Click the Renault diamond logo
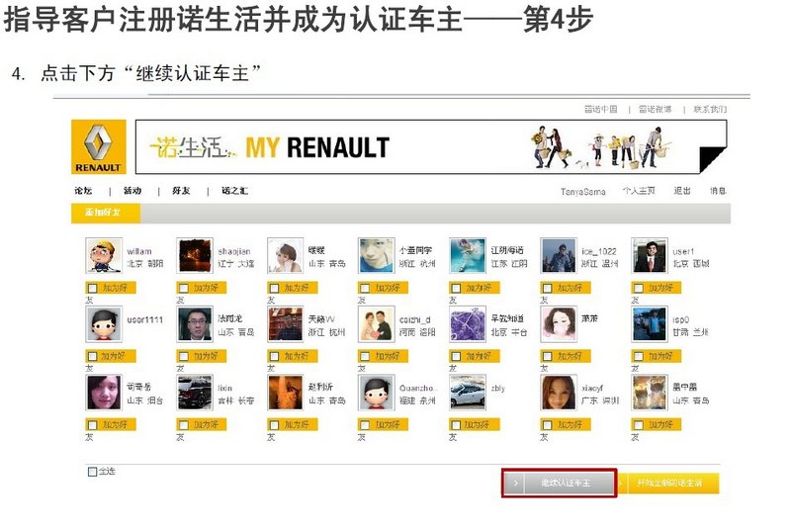The width and height of the screenshot is (791, 532). (x=98, y=147)
